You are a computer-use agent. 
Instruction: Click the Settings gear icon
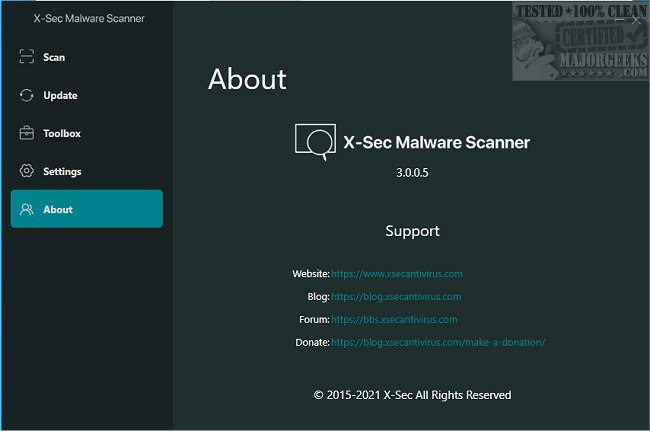tap(26, 171)
